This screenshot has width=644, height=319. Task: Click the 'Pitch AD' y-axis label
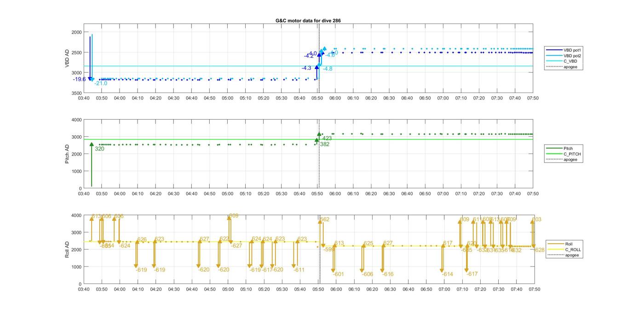67,154
